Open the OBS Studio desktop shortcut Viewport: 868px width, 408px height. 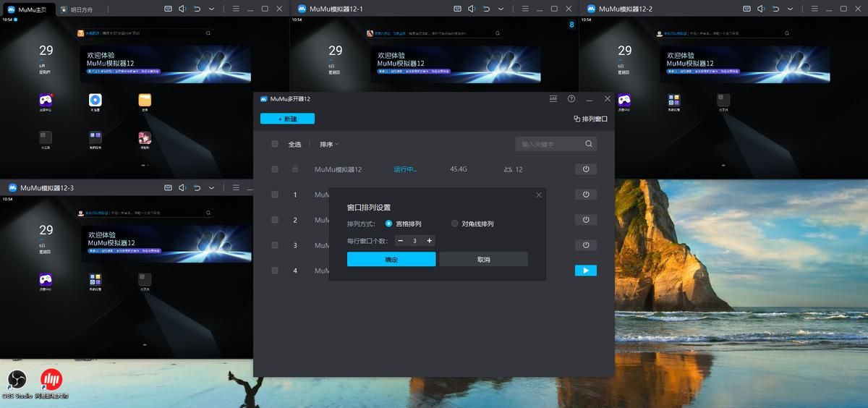click(15, 384)
